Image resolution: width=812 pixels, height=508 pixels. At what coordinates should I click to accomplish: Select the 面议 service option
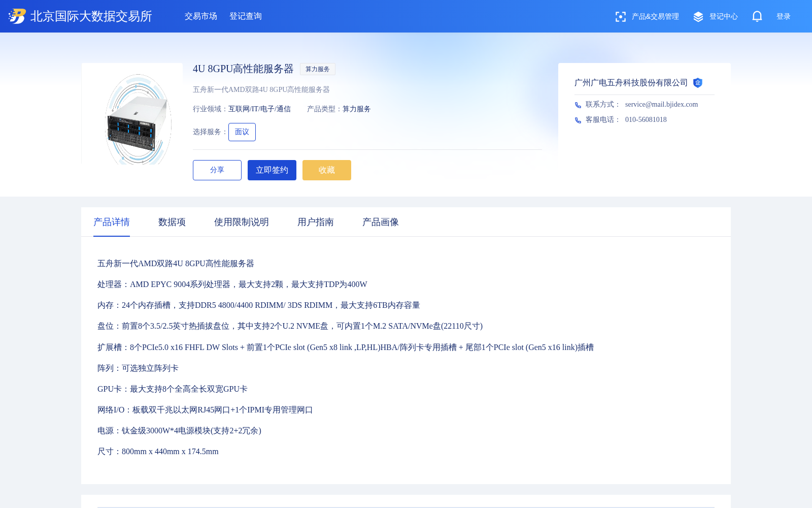[x=242, y=132]
